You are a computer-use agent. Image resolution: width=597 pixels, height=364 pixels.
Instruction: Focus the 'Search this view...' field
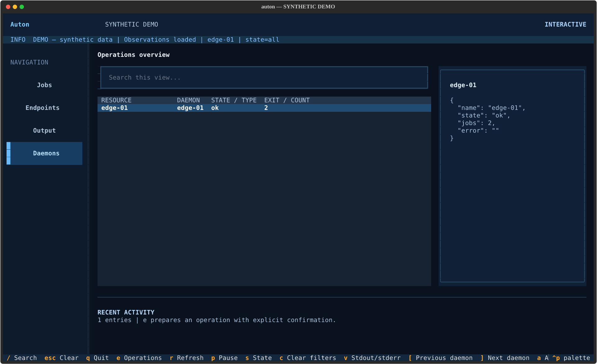tap(264, 78)
